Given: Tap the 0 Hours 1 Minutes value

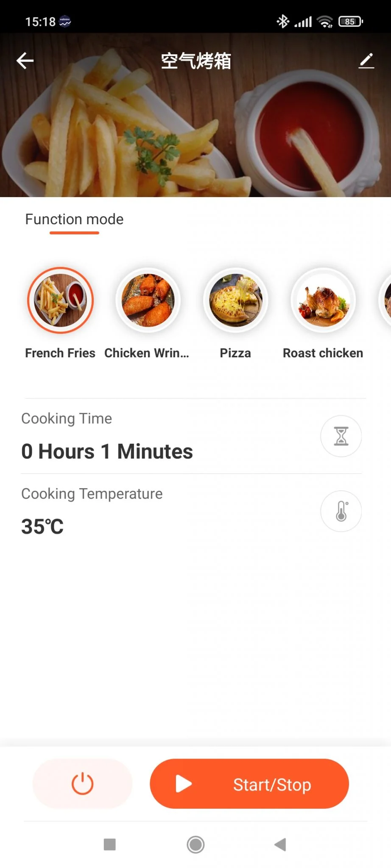Looking at the screenshot, I should point(107,451).
